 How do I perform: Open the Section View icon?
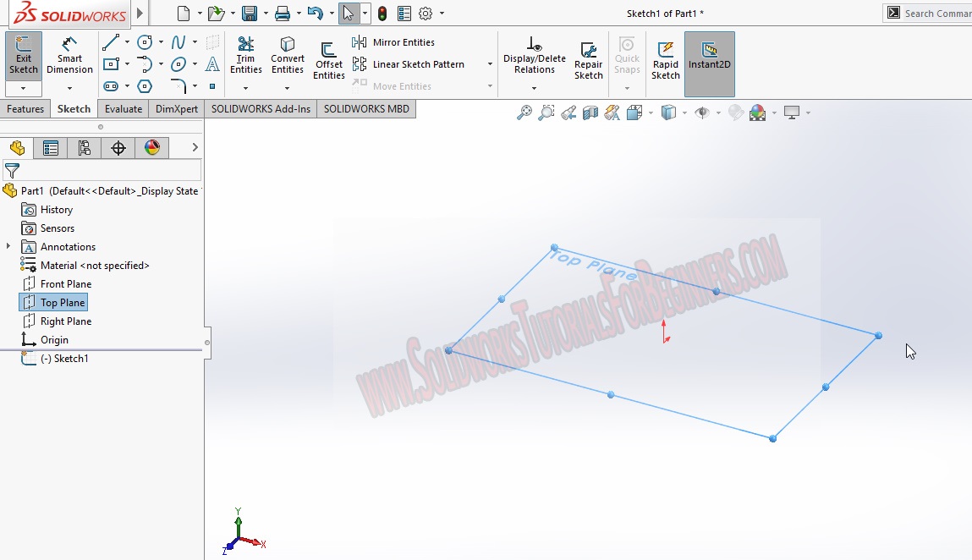(x=589, y=112)
